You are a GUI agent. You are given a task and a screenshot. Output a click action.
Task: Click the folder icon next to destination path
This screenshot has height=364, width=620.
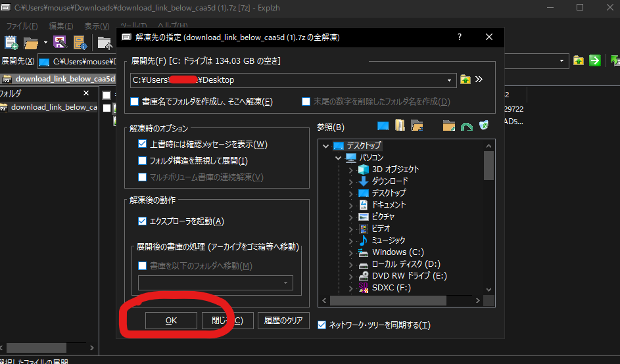tap(465, 80)
